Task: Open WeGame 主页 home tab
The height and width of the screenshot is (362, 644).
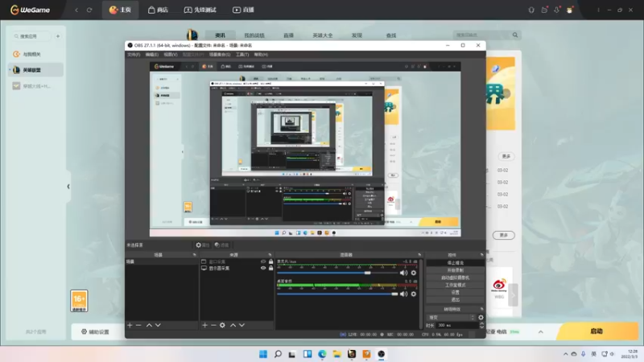Action: [120, 10]
